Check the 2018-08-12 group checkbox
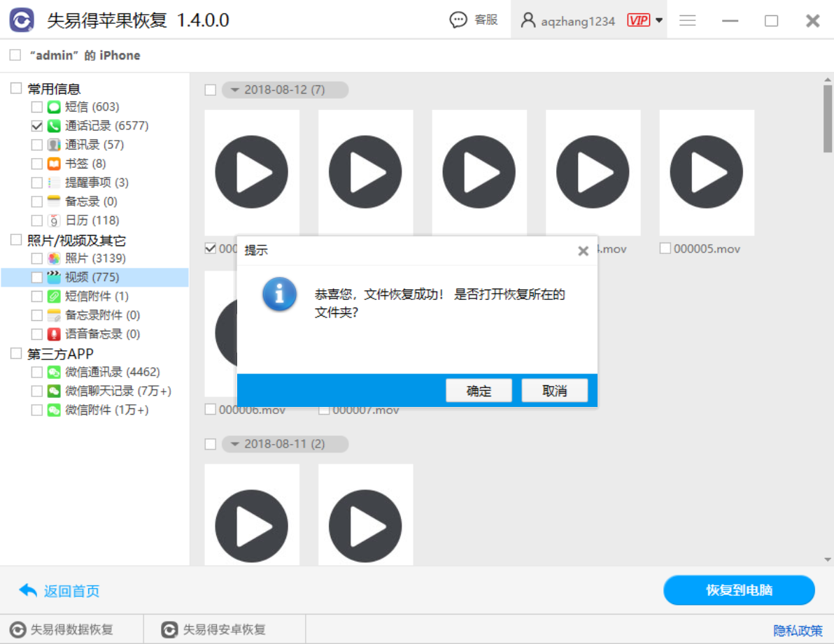 click(211, 90)
